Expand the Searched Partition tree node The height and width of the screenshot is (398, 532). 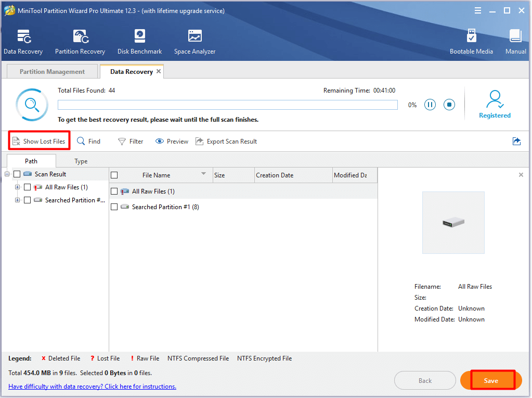(x=17, y=200)
